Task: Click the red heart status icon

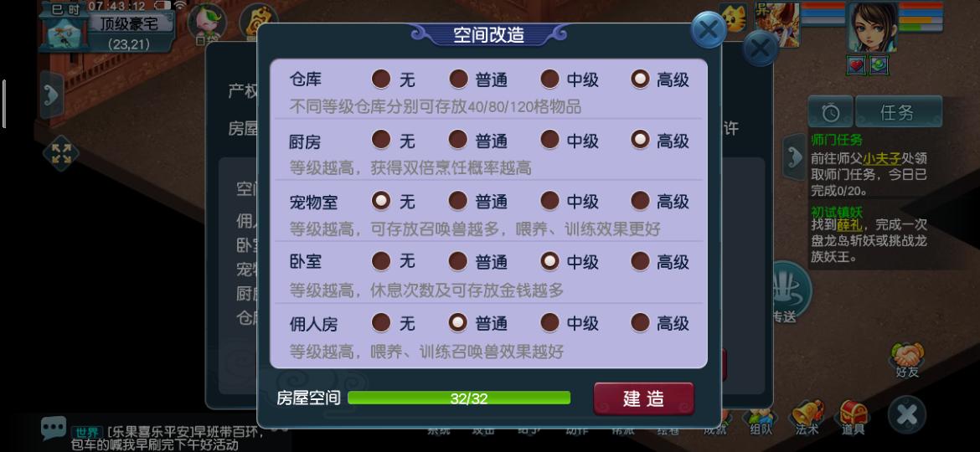Action: (x=856, y=64)
